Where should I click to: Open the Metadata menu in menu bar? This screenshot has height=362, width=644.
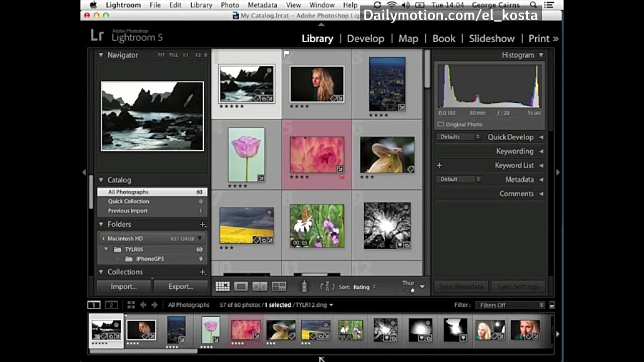point(263,5)
